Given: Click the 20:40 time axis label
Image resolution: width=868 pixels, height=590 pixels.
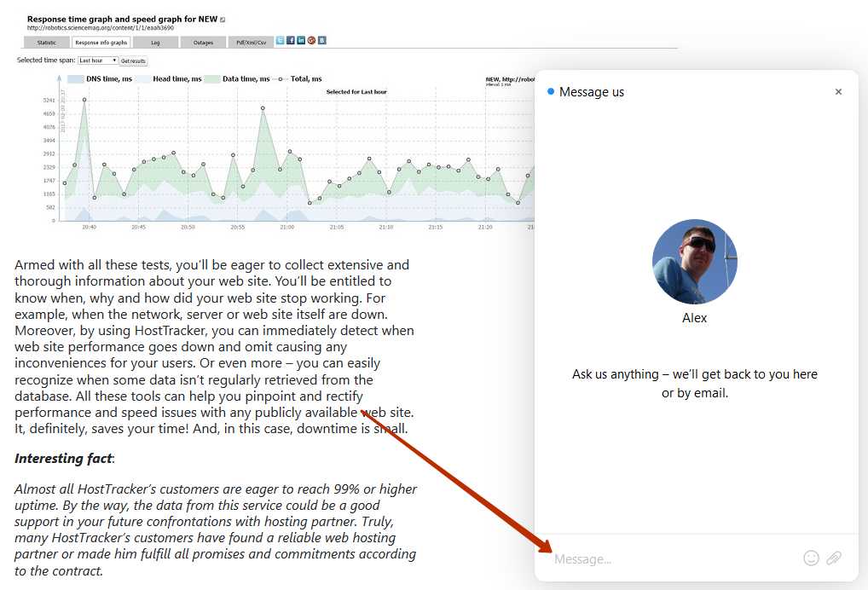Looking at the screenshot, I should (90, 227).
